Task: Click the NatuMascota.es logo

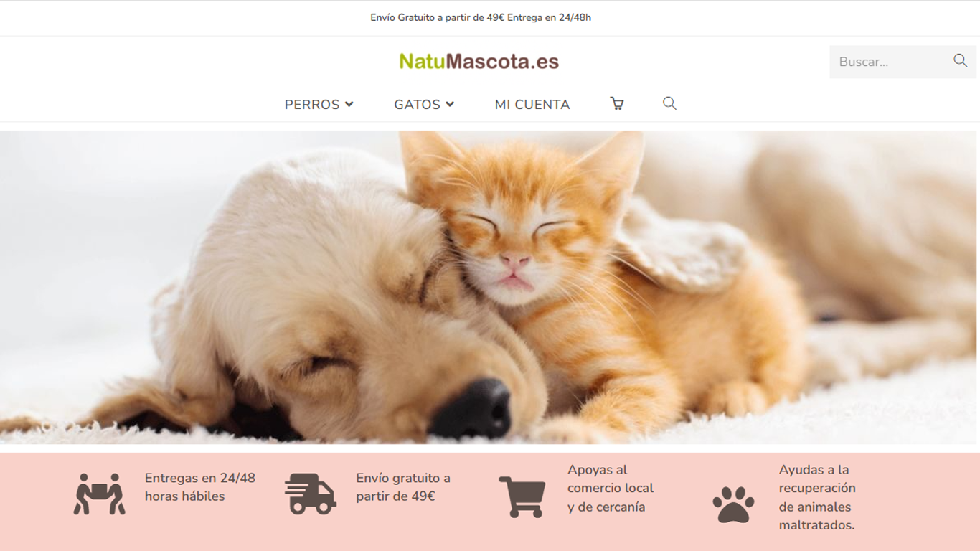Action: click(479, 62)
